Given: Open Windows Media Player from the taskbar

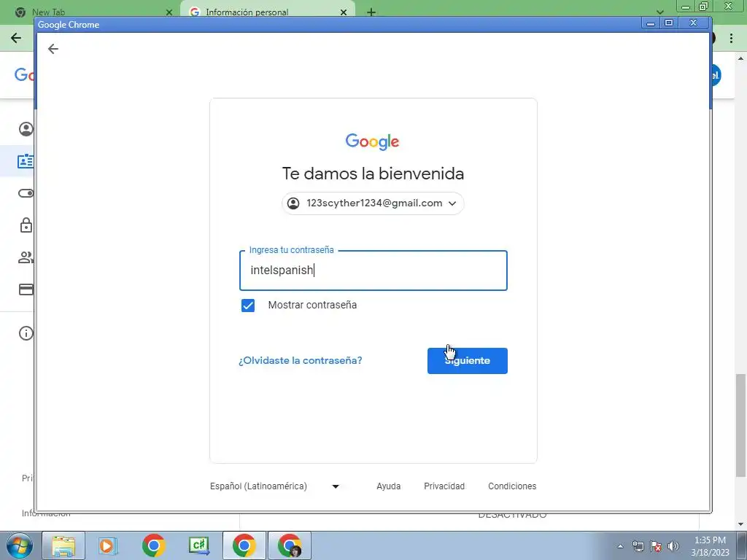Looking at the screenshot, I should pyautogui.click(x=108, y=545).
